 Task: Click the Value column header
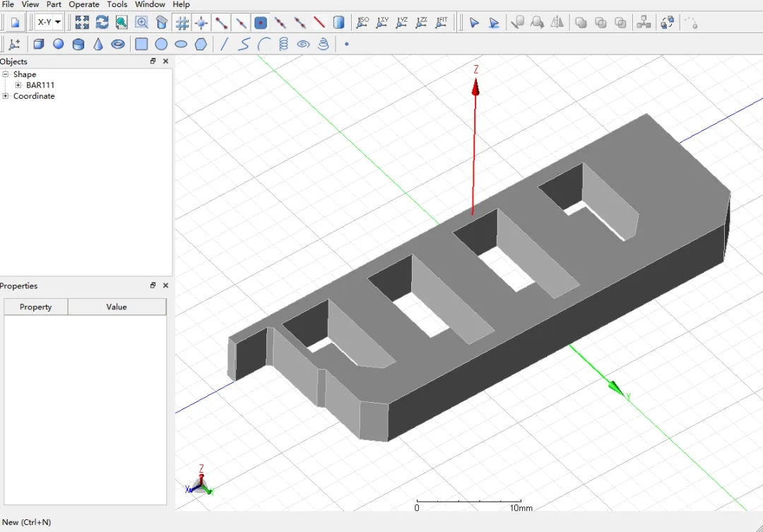pos(117,307)
